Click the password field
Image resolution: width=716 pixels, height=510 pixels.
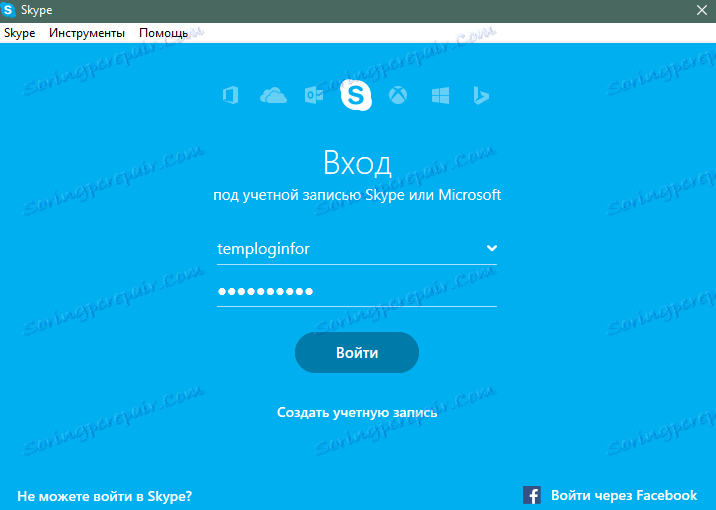point(357,291)
